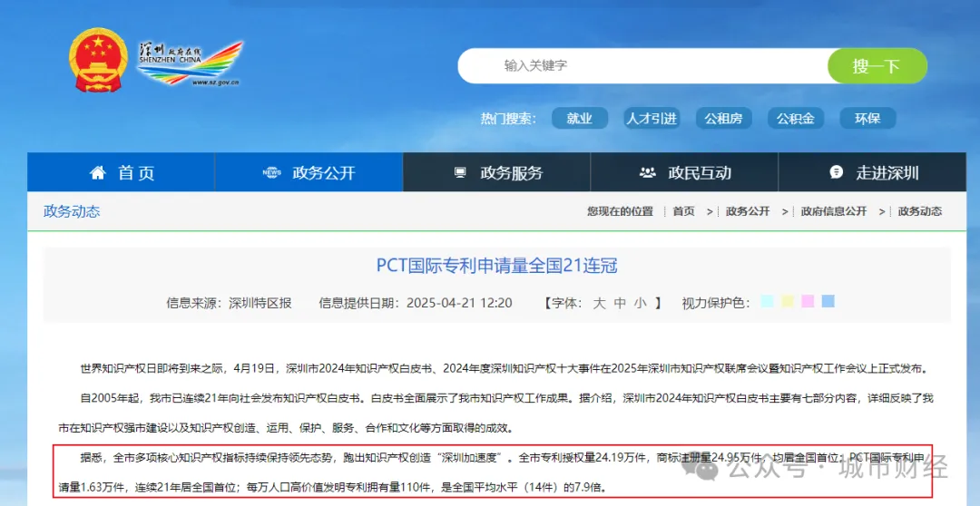Select the 公租房 hot search tag

pyautogui.click(x=723, y=118)
